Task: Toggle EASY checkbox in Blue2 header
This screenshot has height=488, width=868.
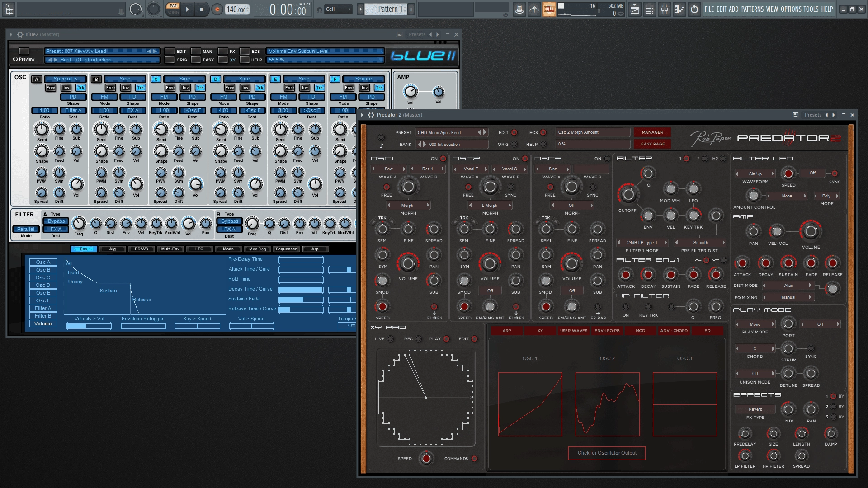Action: point(196,60)
